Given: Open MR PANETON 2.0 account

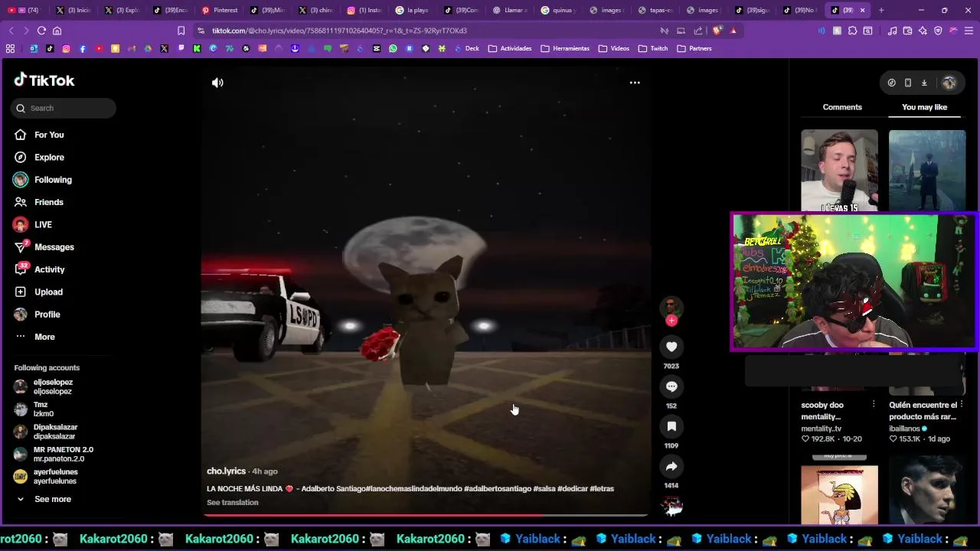Looking at the screenshot, I should tap(63, 454).
